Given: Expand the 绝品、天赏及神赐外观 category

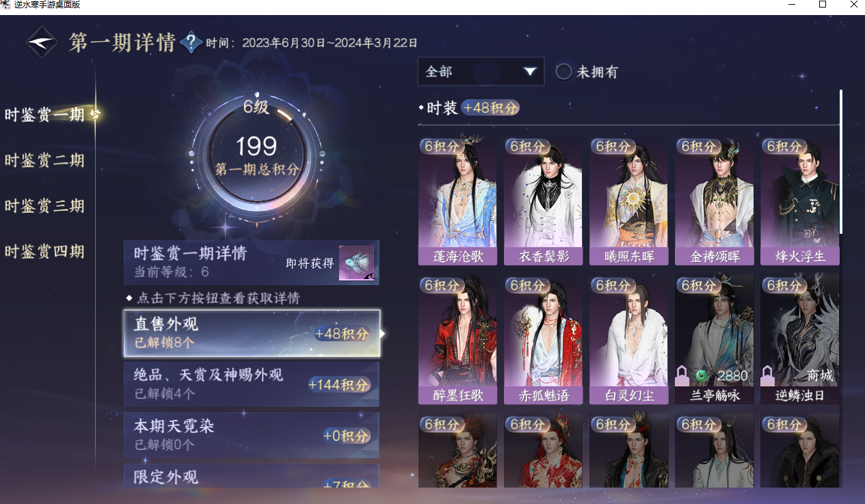Looking at the screenshot, I should (x=251, y=384).
